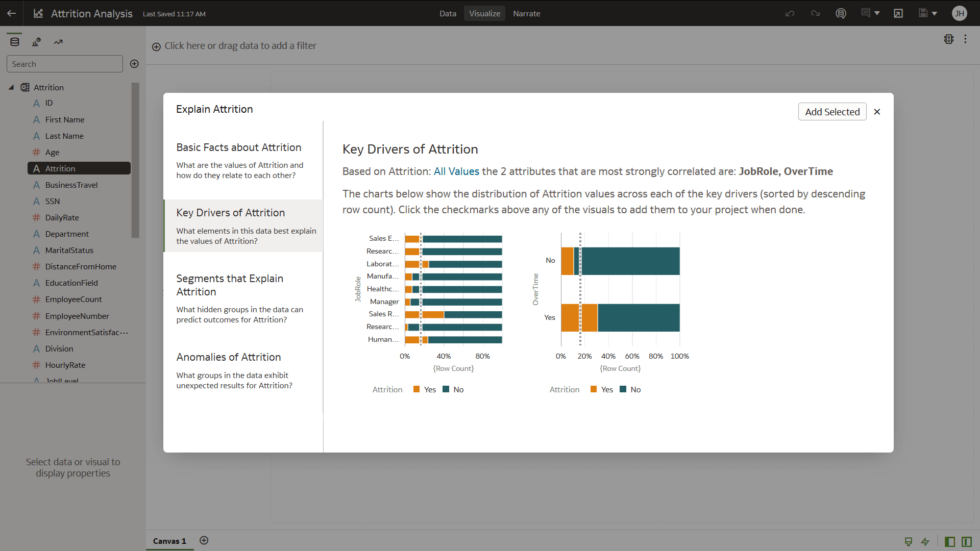Open the Analytics panel icon
The width and height of the screenshot is (980, 551).
tap(58, 41)
